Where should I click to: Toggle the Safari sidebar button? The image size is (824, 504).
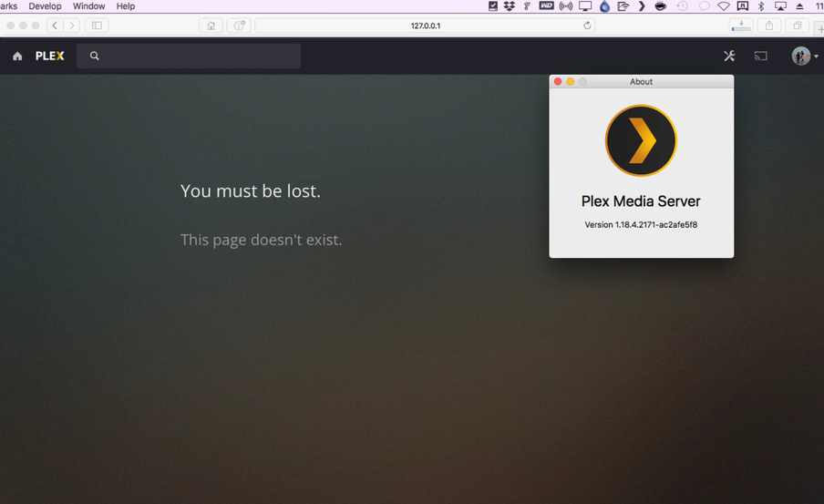[x=97, y=26]
